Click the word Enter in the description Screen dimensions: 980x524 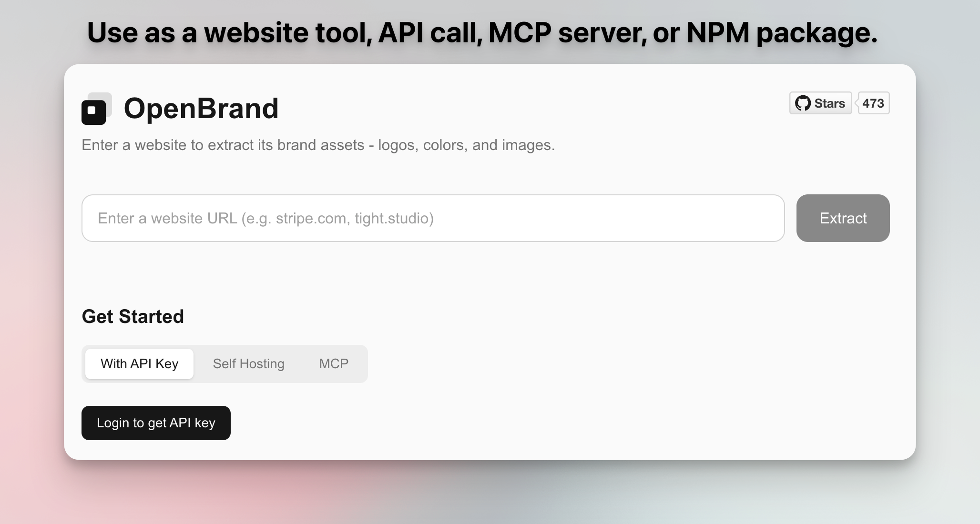pos(99,145)
